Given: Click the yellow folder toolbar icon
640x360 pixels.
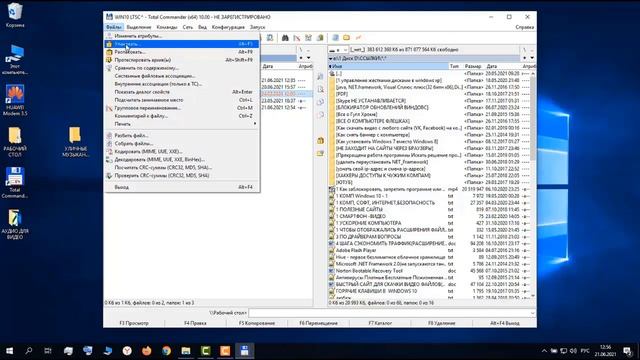Looking at the screenshot, I should point(347,38).
